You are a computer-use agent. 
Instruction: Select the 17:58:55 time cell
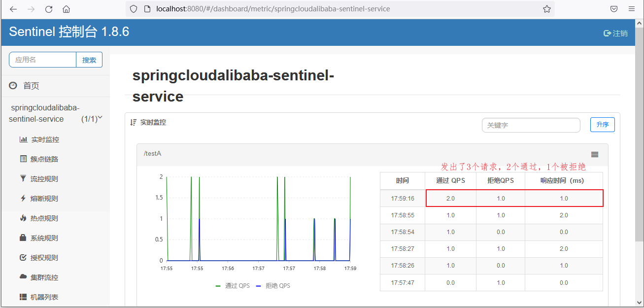click(x=403, y=215)
